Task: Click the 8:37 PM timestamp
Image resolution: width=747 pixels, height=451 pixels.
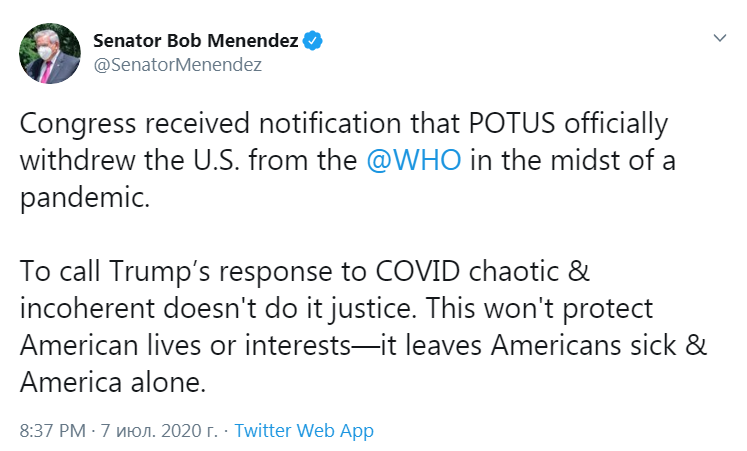Action: tap(53, 432)
